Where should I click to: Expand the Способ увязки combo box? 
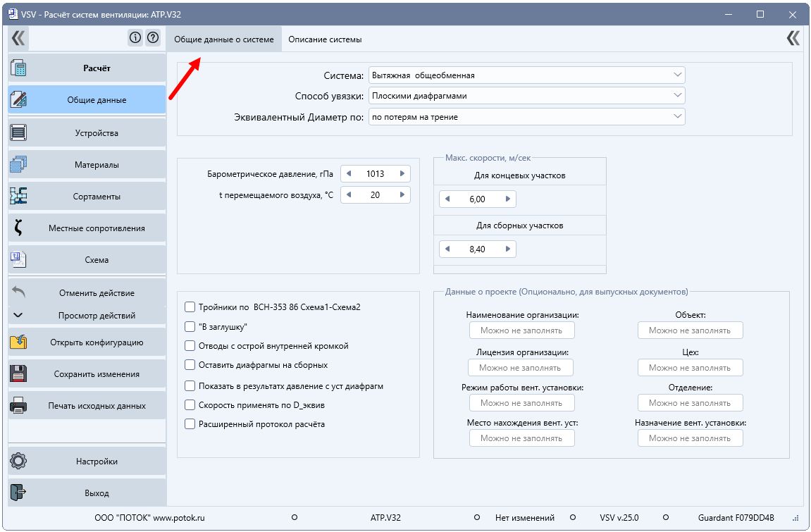pos(526,96)
